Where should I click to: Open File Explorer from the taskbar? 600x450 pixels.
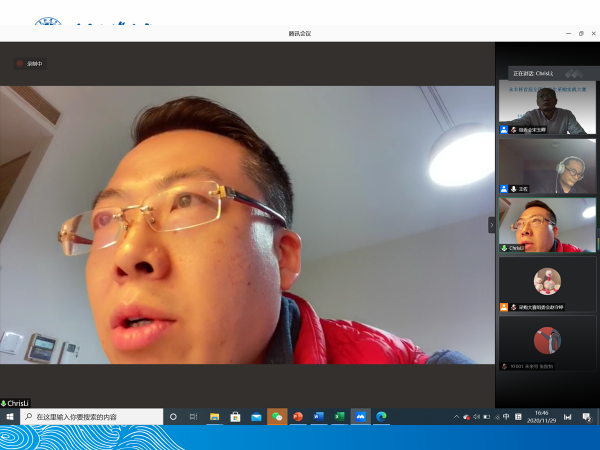click(215, 416)
